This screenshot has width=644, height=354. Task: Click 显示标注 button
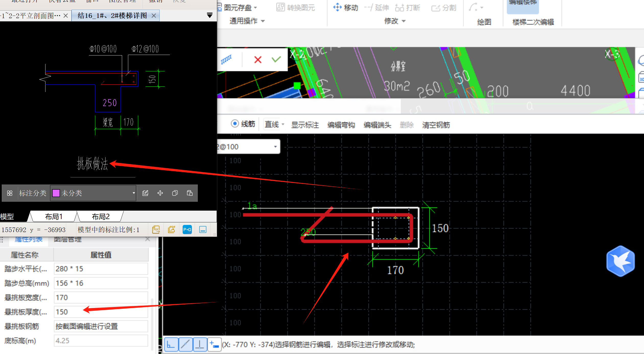point(305,125)
